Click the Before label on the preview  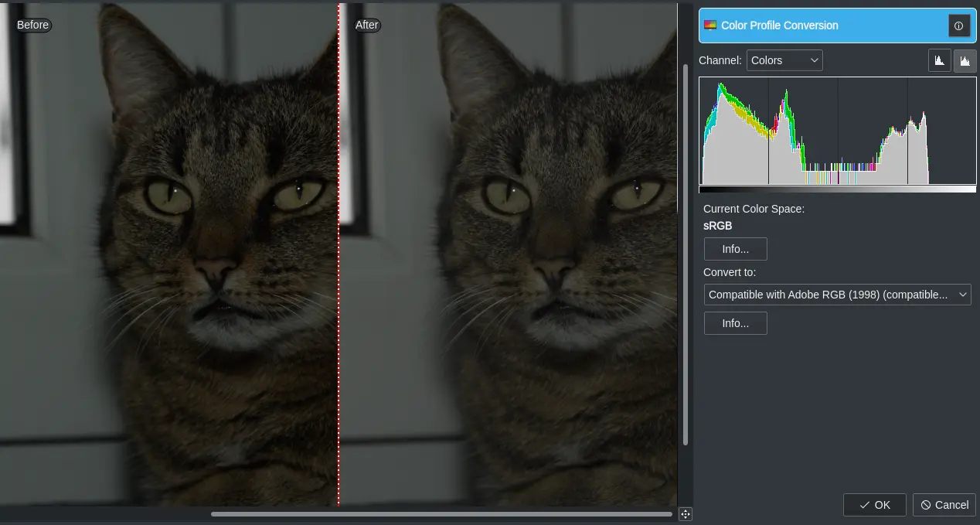tap(32, 25)
